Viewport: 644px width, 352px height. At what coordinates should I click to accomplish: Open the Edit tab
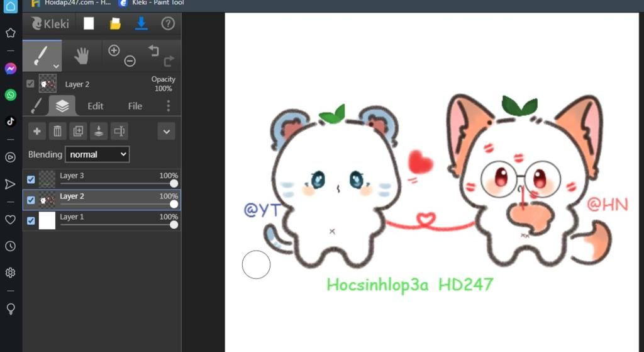click(96, 106)
